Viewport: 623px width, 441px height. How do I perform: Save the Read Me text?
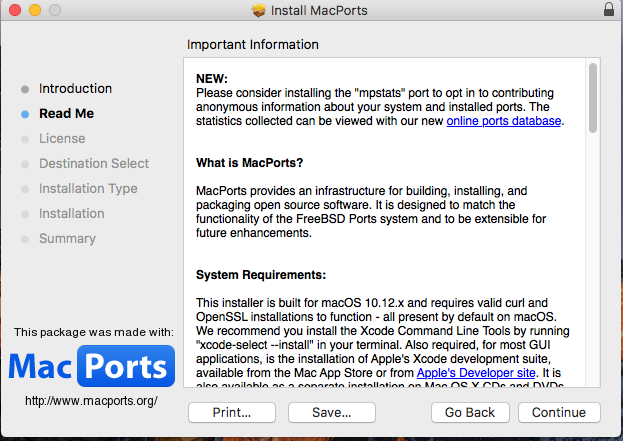click(332, 412)
